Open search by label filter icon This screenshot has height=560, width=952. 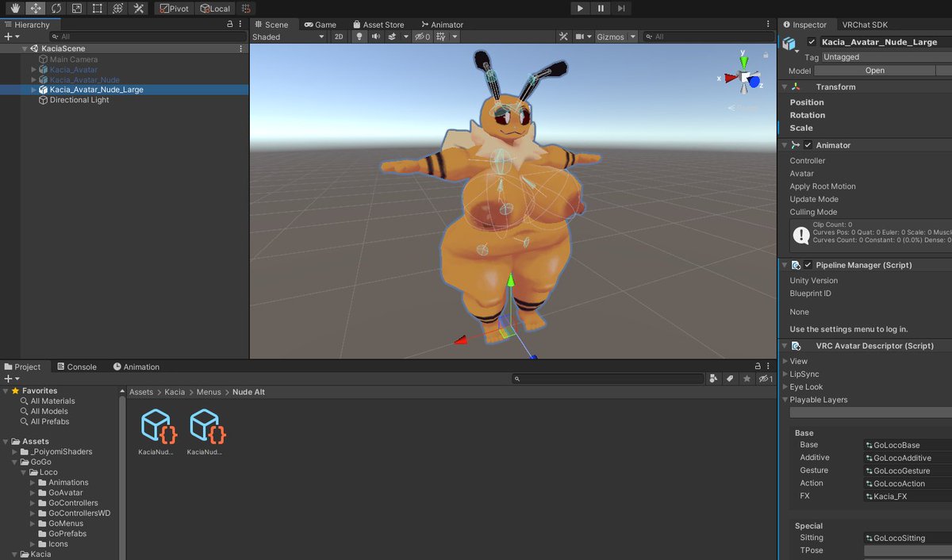coord(730,379)
